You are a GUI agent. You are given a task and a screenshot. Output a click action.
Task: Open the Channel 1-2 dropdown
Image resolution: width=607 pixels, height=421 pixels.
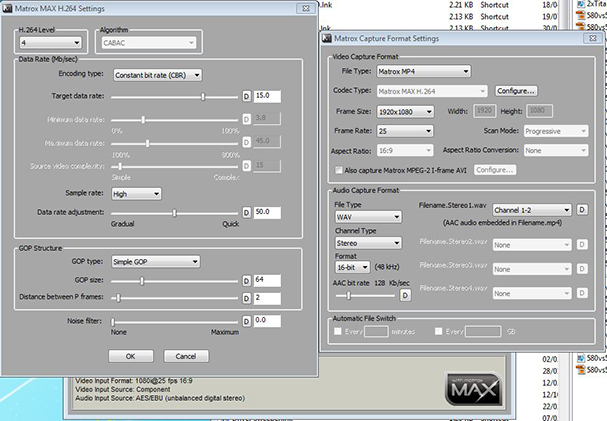pos(532,210)
